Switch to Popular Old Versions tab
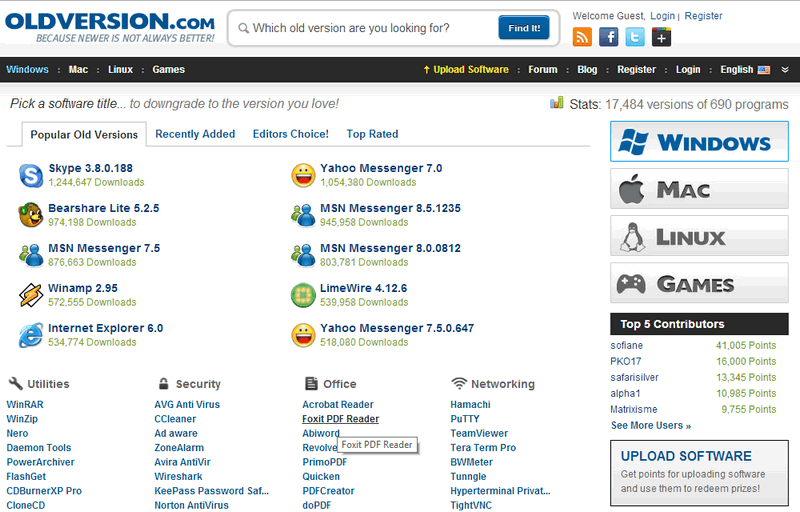Screen dimensions: 800x512 point(84,135)
